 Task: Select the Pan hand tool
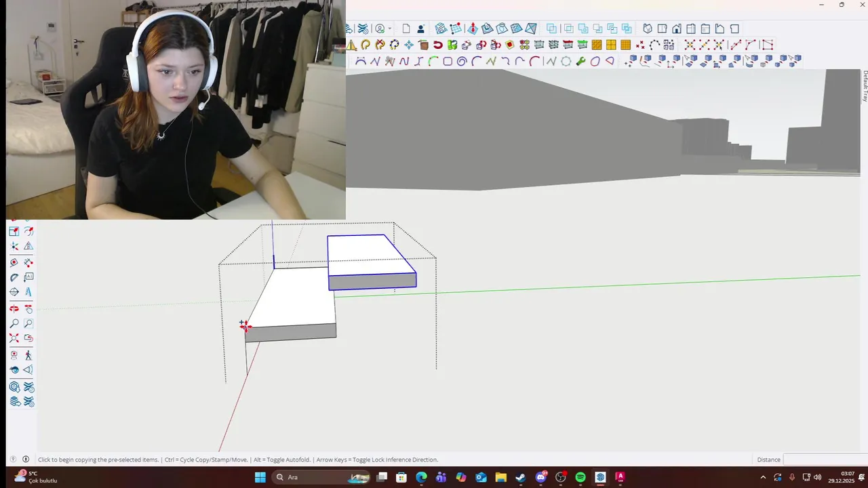28,308
